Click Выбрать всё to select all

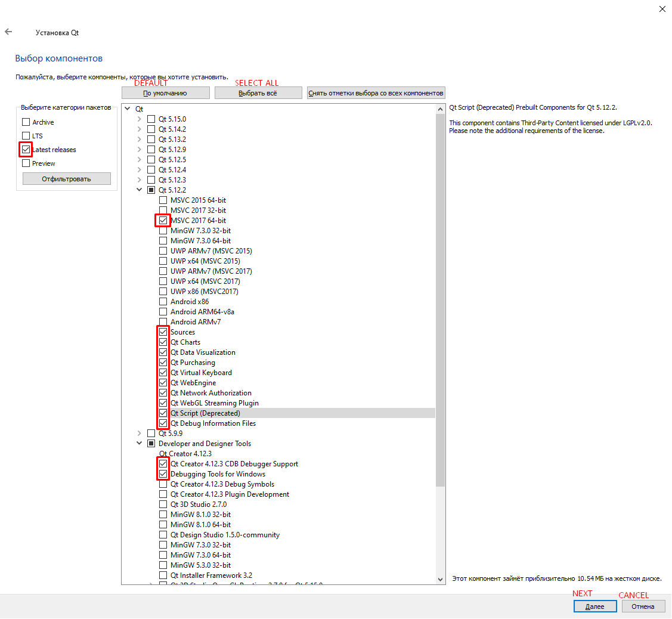pos(258,93)
